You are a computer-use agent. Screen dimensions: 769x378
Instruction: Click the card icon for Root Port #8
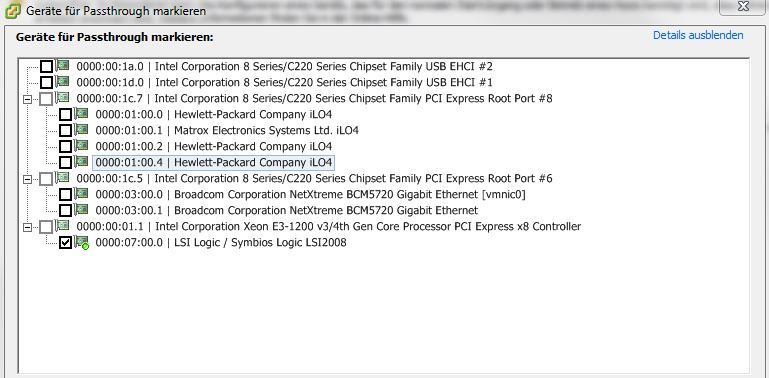63,98
